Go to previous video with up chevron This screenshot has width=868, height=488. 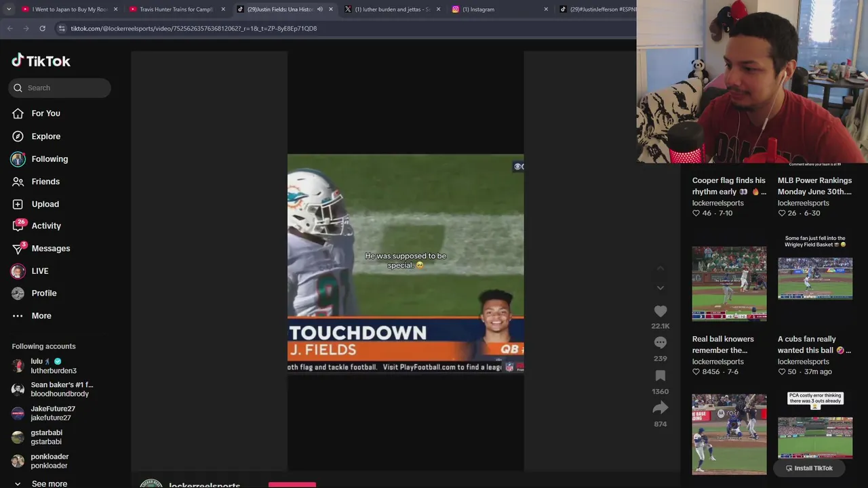click(x=660, y=268)
